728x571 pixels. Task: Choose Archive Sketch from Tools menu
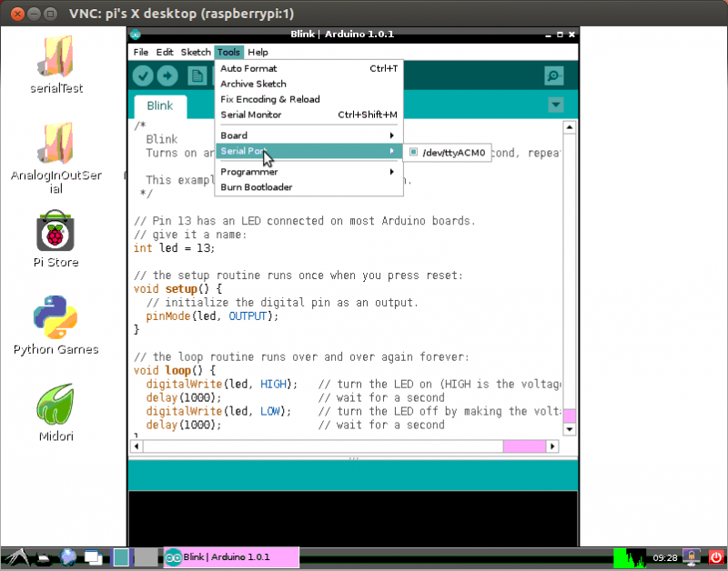click(308, 84)
